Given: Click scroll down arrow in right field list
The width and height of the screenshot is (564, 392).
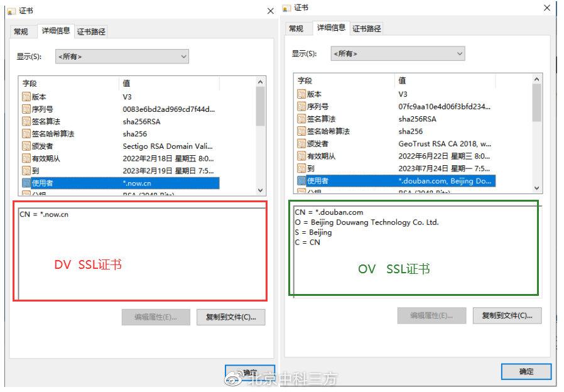Looking at the screenshot, I should 536,188.
